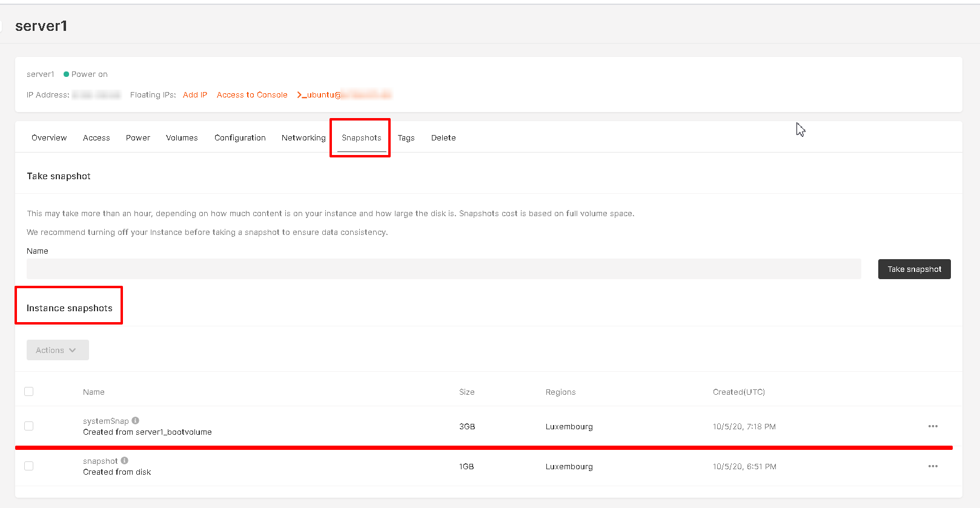This screenshot has height=508, width=980.
Task: Go to the Overview tab
Action: [49, 138]
